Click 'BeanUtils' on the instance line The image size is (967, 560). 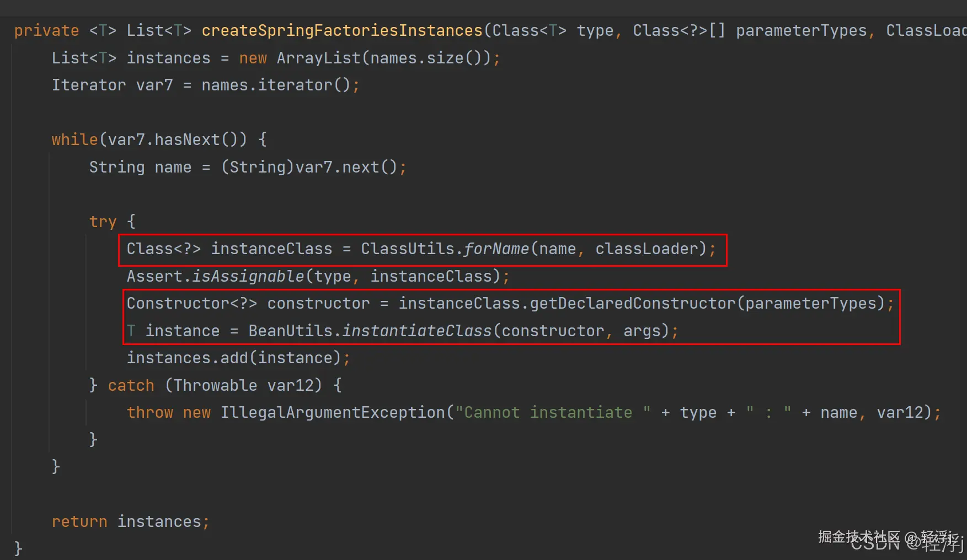click(x=291, y=331)
